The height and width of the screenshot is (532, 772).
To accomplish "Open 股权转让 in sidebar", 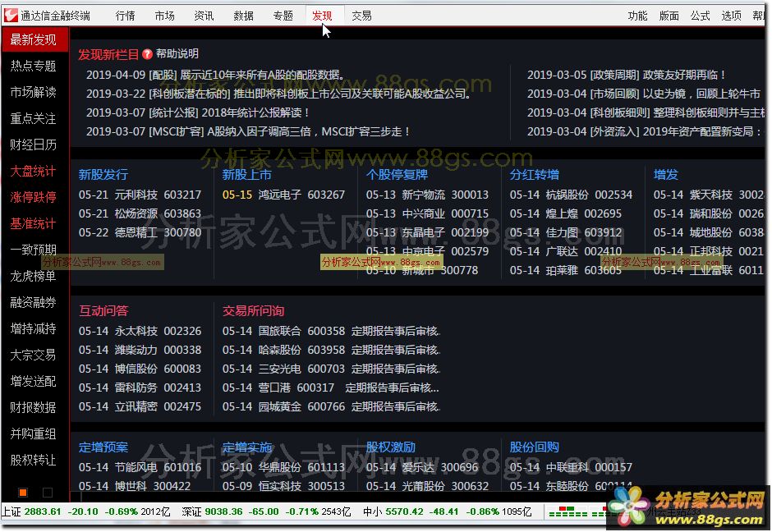I will [34, 460].
